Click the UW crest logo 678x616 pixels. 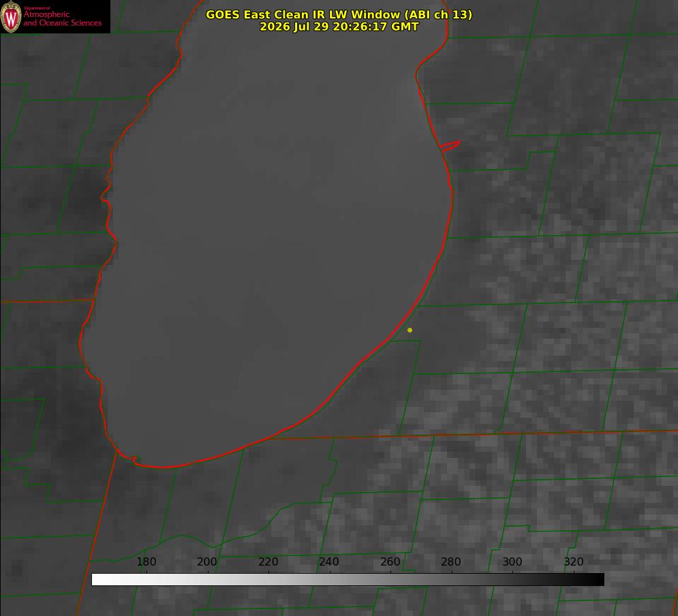[x=11, y=16]
